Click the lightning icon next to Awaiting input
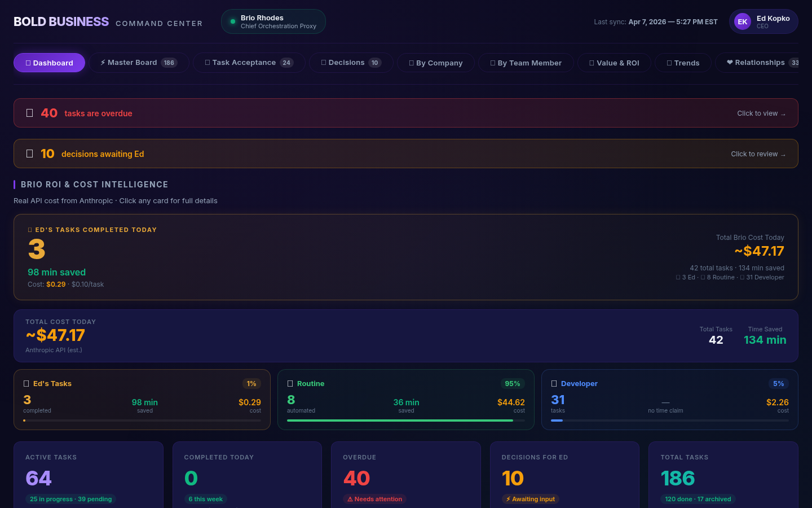The image size is (812, 508). click(x=508, y=499)
